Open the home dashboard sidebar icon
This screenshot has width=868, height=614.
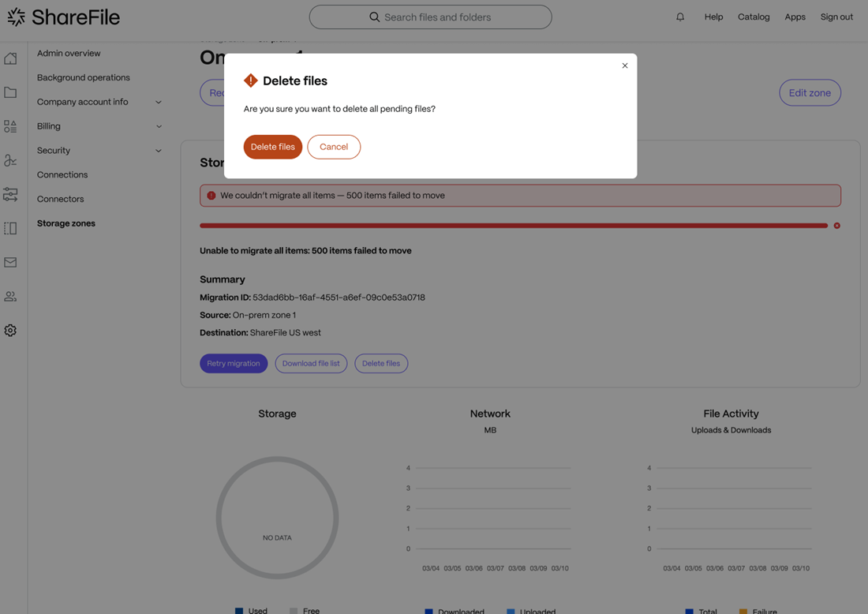click(x=10, y=58)
